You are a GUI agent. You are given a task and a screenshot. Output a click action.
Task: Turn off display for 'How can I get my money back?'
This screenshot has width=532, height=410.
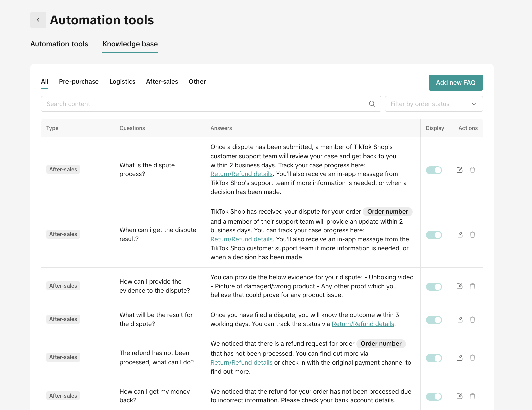(x=434, y=397)
